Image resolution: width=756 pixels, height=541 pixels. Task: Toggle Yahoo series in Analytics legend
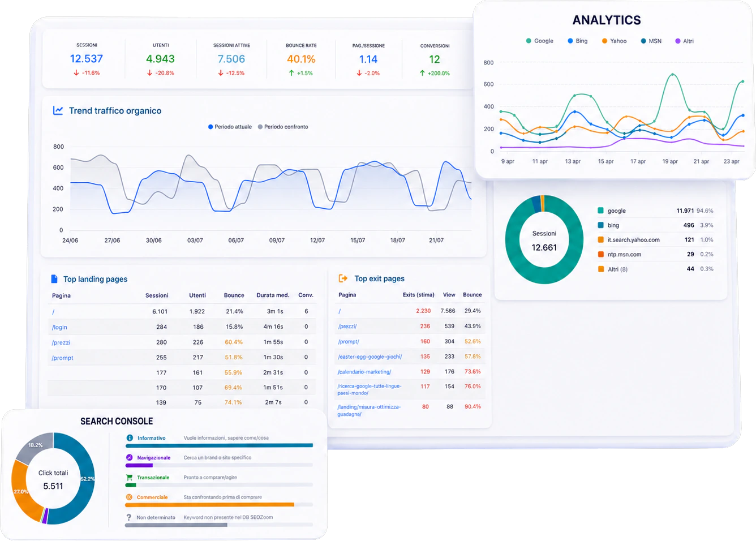[615, 41]
